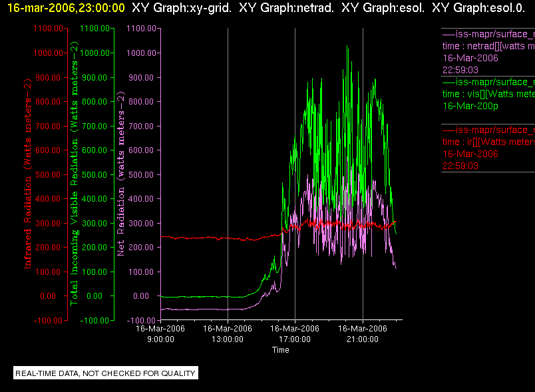Click the red Infrared Radiation axis title
This screenshot has height=392, width=535.
28,173
